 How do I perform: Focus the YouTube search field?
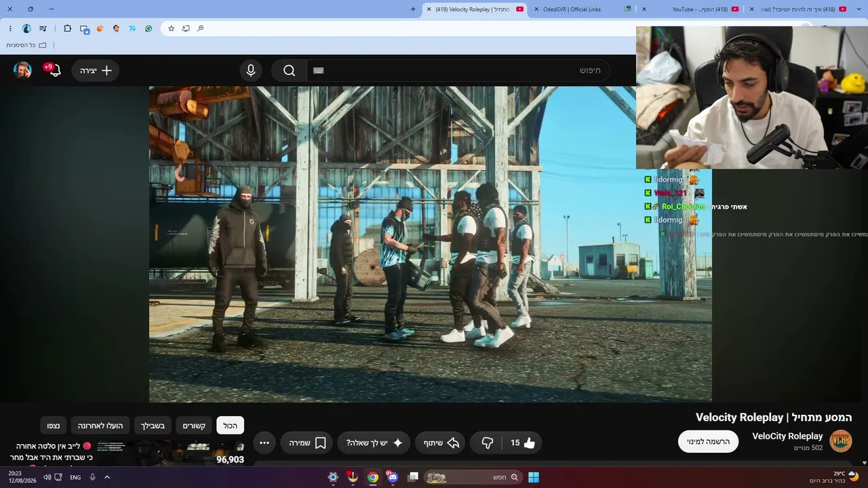click(458, 70)
